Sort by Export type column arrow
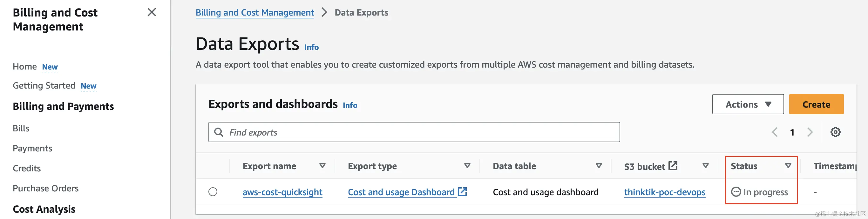Viewport: 868px width, 219px height. (x=467, y=166)
